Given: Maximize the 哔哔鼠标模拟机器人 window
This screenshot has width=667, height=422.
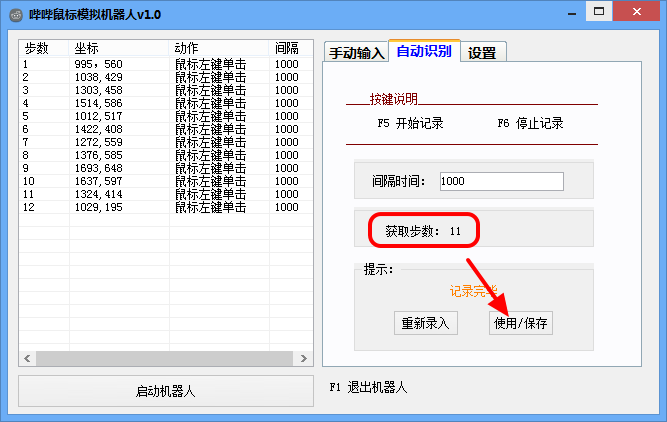Looking at the screenshot, I should tap(599, 11).
